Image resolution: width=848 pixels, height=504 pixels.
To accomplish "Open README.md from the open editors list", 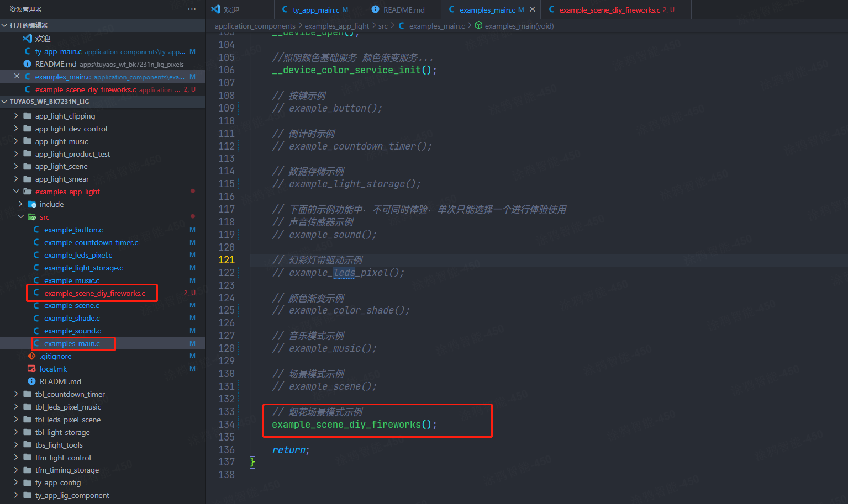I will (56, 64).
